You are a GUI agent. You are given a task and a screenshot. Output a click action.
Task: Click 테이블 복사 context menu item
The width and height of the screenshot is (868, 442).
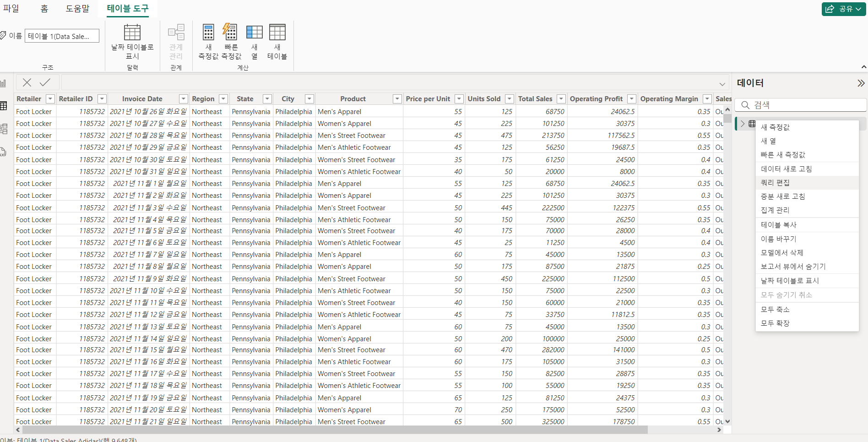(x=807, y=225)
